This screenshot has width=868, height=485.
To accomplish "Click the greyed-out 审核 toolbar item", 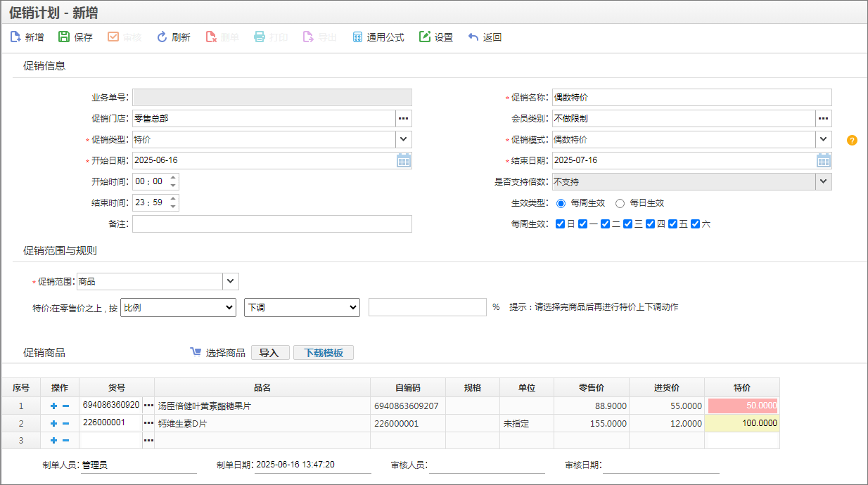I will pyautogui.click(x=125, y=37).
